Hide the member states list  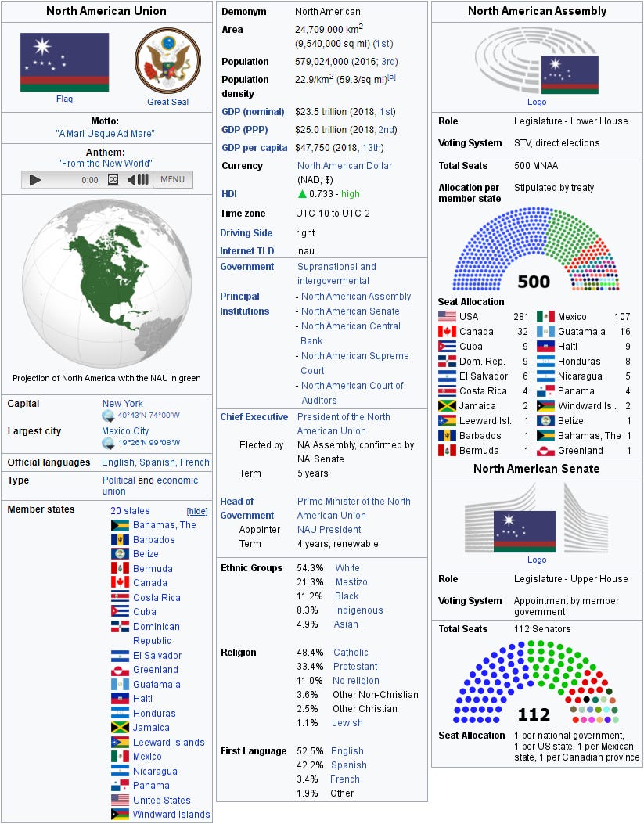coord(197,511)
